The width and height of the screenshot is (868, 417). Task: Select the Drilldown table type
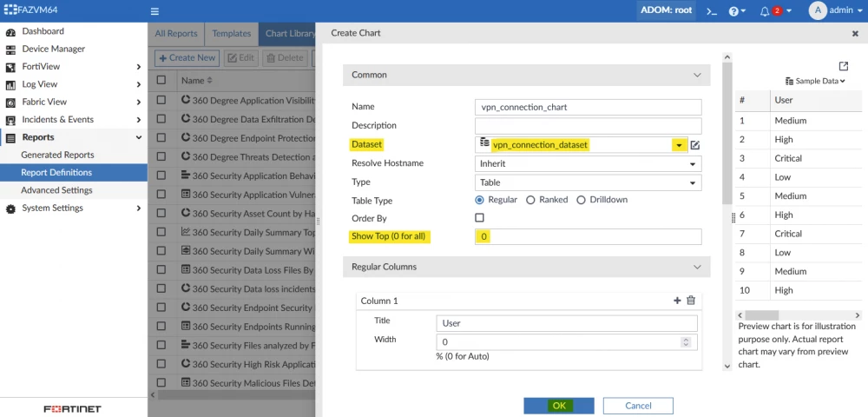(x=581, y=200)
